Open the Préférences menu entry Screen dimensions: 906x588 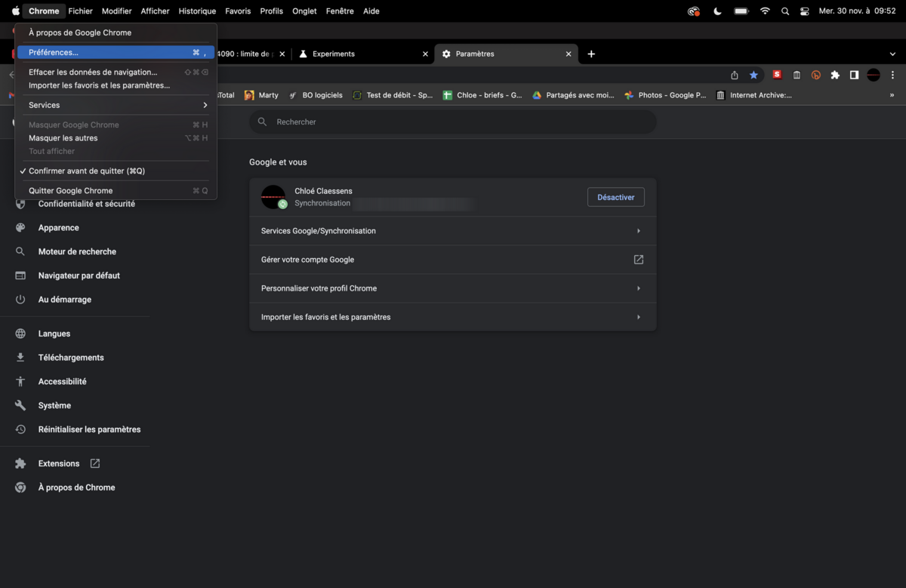(116, 52)
